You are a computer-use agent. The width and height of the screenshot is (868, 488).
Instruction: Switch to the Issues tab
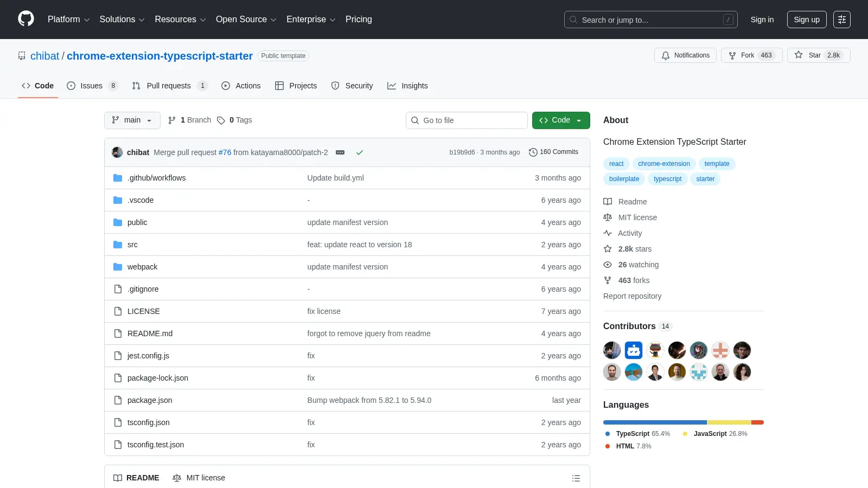(92, 86)
